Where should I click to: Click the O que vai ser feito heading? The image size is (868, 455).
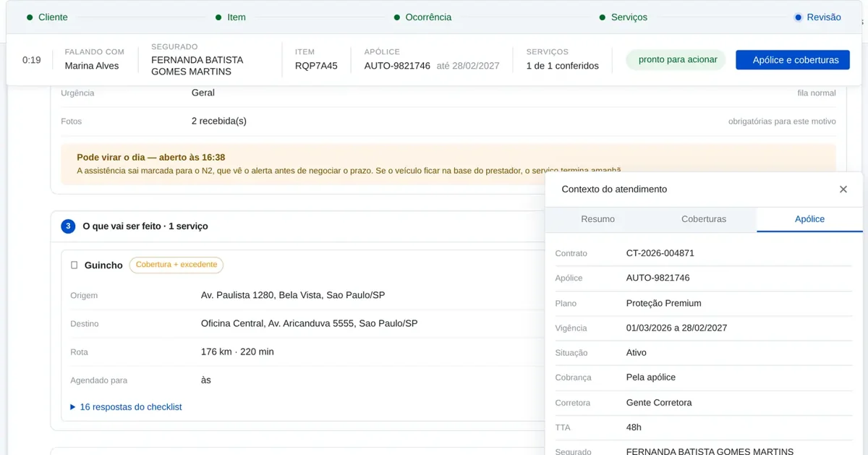(x=145, y=226)
